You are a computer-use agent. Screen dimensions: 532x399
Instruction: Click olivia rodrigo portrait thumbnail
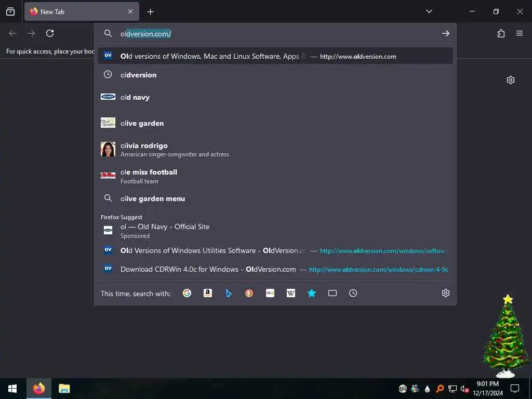pos(108,149)
